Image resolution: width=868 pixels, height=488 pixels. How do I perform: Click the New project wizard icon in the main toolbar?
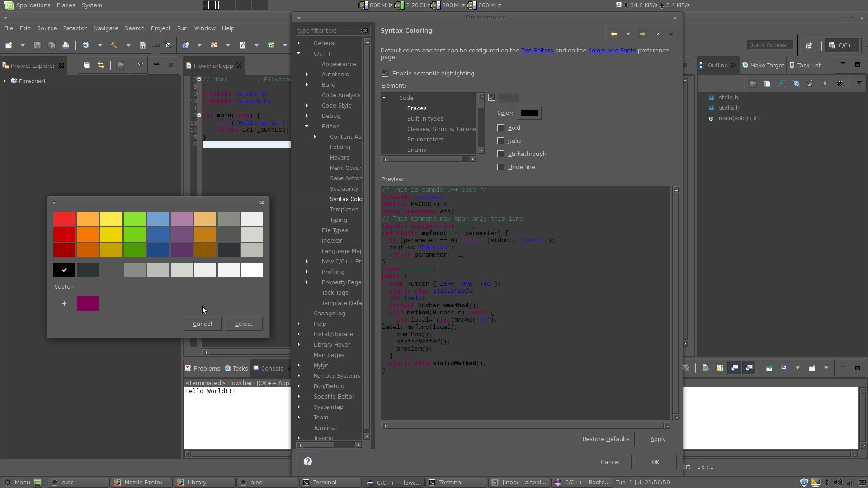[9, 45]
